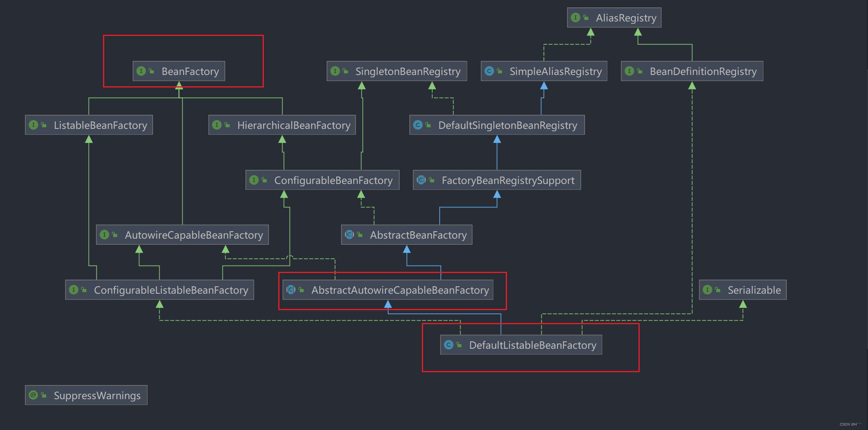Click the visibility lock icon beside DefaultListableBeanFactory
Screen dimensions: 868x430
click(459, 345)
